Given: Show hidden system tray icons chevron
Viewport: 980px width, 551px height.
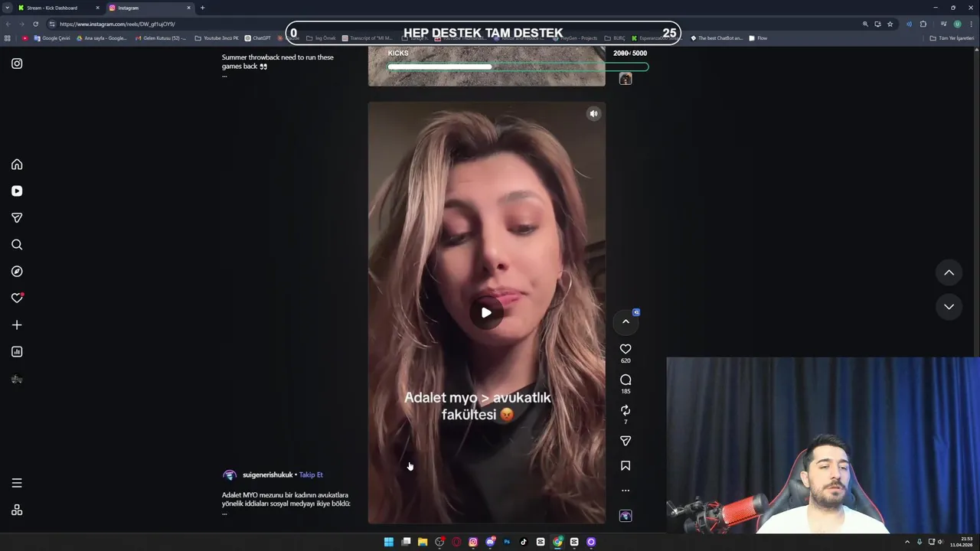Looking at the screenshot, I should [x=907, y=542].
